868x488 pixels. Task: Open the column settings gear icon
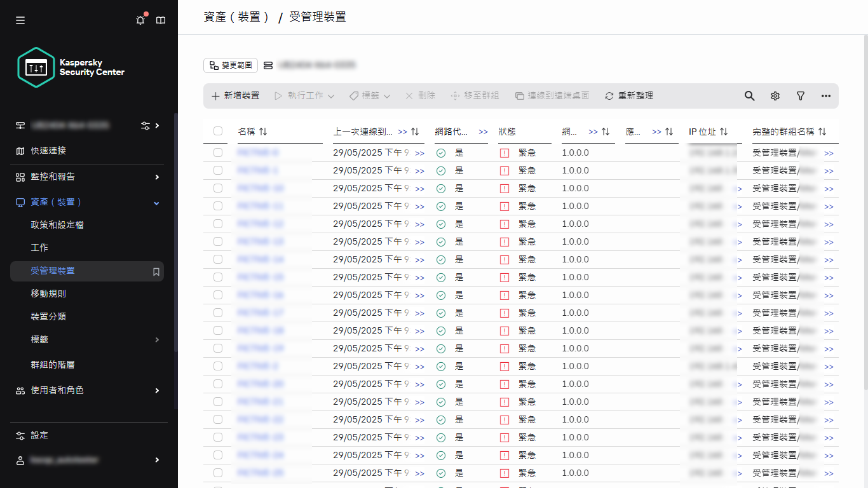point(775,95)
